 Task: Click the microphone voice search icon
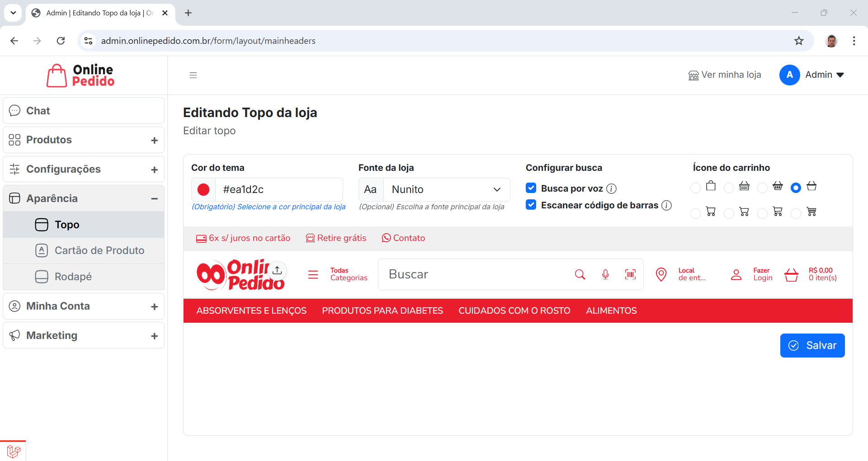605,274
